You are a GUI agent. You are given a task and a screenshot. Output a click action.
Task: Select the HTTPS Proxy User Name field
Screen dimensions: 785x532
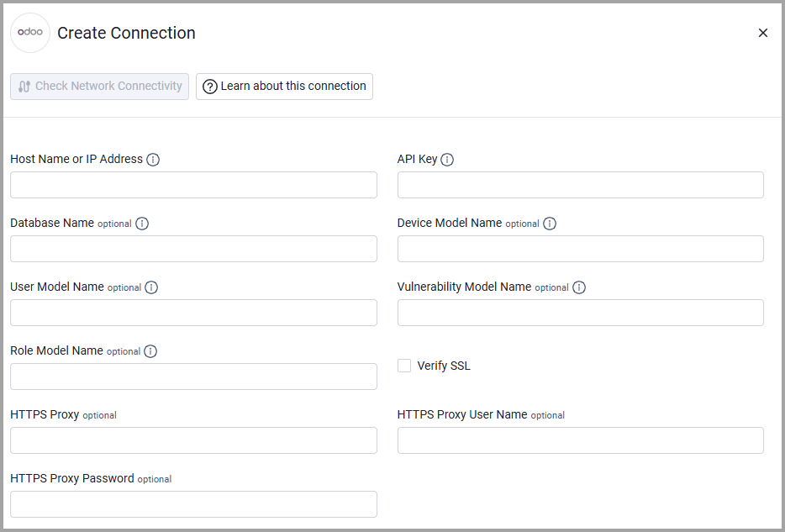tap(580, 440)
